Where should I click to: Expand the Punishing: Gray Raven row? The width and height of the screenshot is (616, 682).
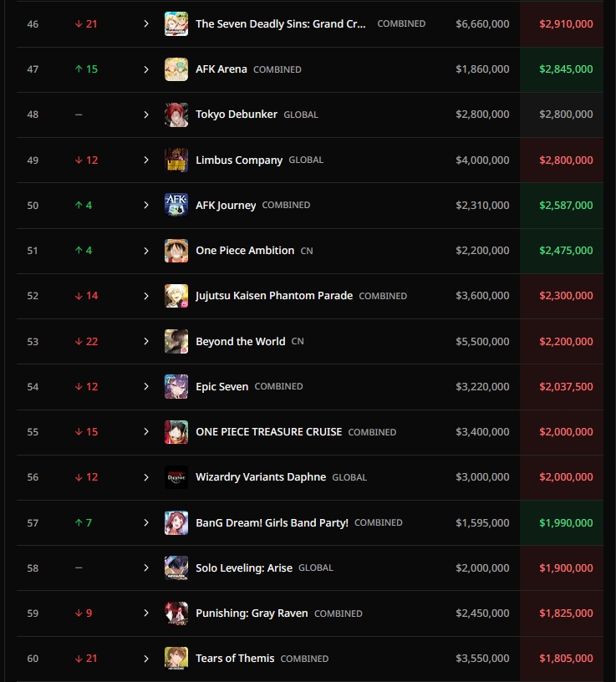tap(146, 613)
